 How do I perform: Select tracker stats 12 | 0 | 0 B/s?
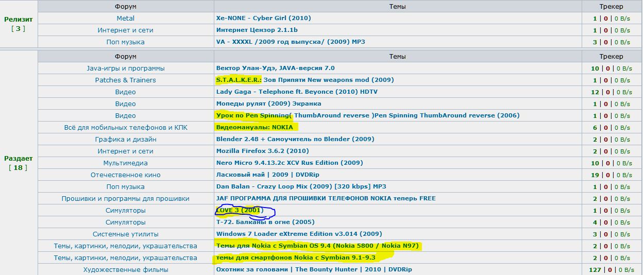coord(612,92)
